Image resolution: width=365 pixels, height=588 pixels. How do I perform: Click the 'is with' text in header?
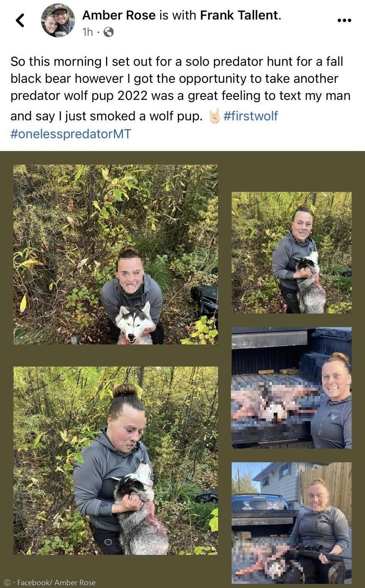(x=178, y=15)
